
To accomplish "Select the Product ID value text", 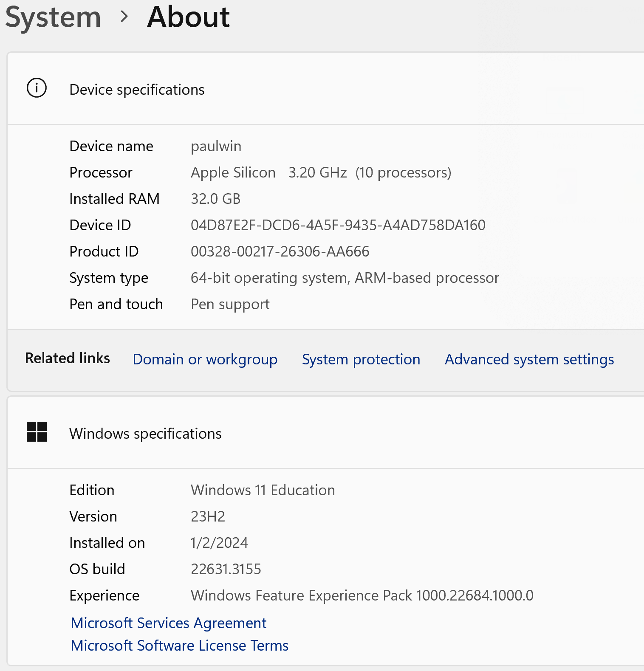I will coord(280,251).
